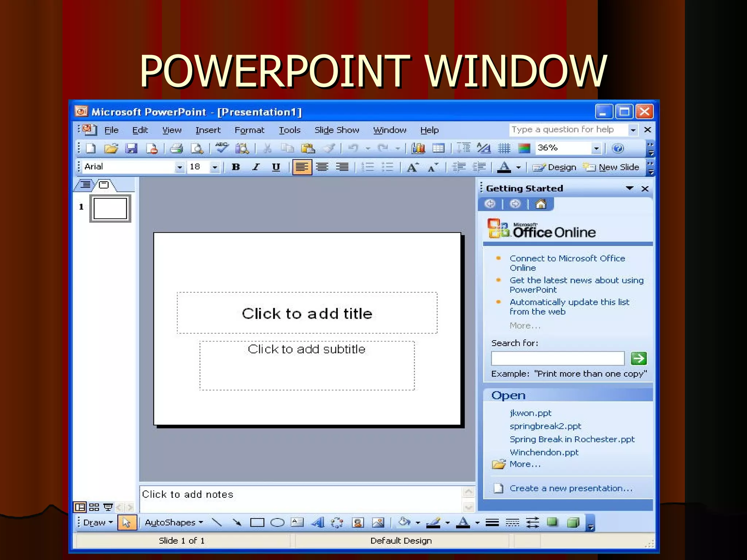Toggle Italic formatting
Image resolution: width=747 pixels, height=560 pixels.
pyautogui.click(x=256, y=167)
